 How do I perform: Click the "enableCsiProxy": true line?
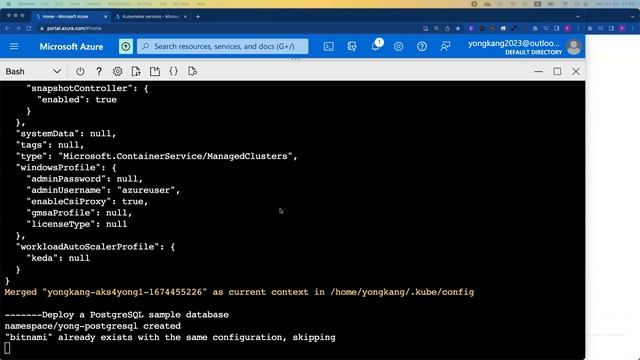(87, 202)
